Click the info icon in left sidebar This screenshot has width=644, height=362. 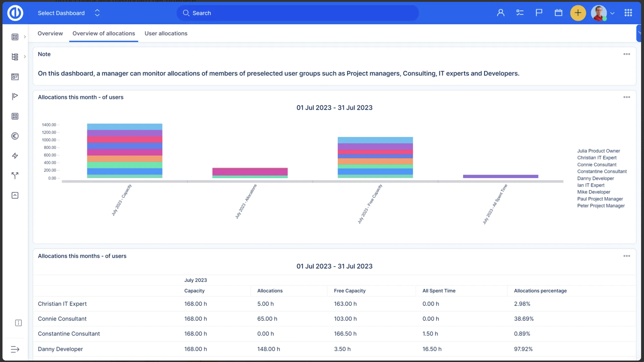click(x=18, y=323)
